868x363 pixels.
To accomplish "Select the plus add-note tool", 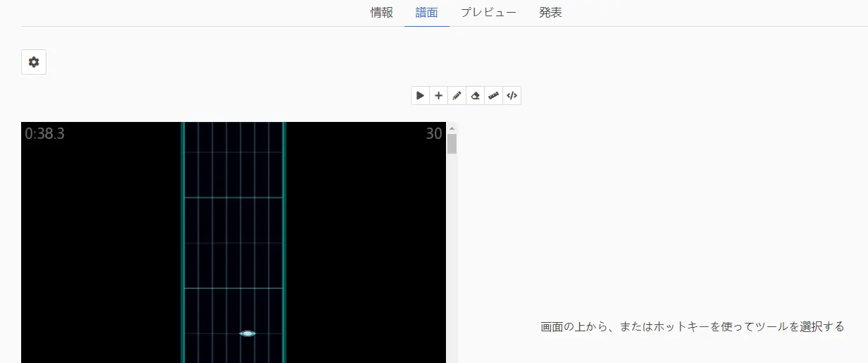I will point(438,96).
